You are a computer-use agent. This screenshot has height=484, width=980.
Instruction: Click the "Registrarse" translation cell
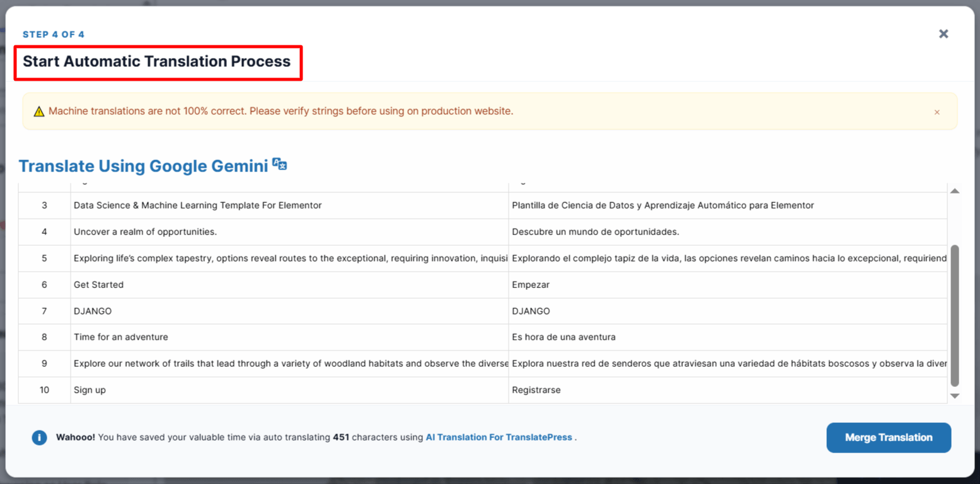click(536, 390)
